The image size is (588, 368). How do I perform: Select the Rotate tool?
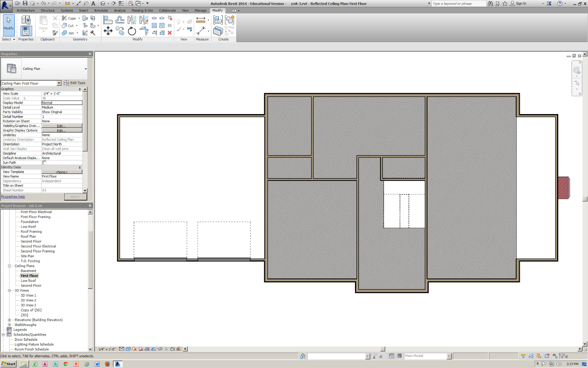tap(132, 31)
